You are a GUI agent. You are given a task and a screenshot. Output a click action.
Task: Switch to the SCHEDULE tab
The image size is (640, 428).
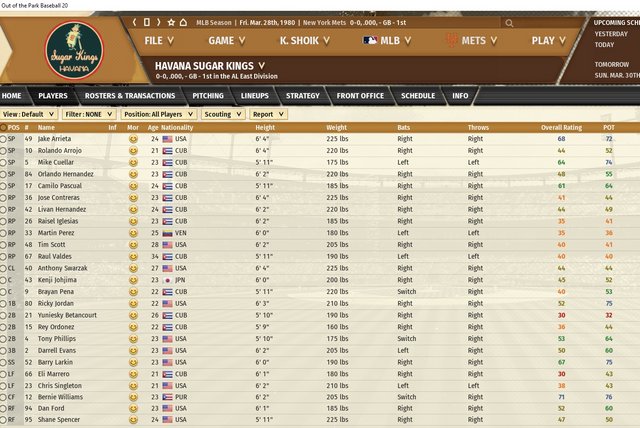pyautogui.click(x=418, y=95)
